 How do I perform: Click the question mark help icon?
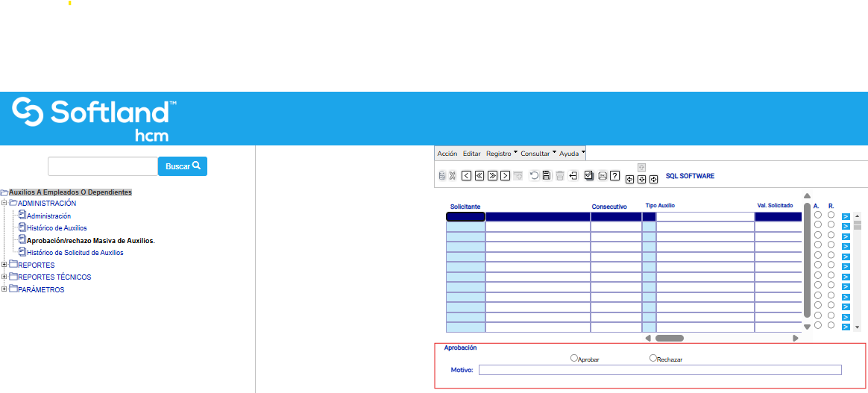[x=615, y=176]
